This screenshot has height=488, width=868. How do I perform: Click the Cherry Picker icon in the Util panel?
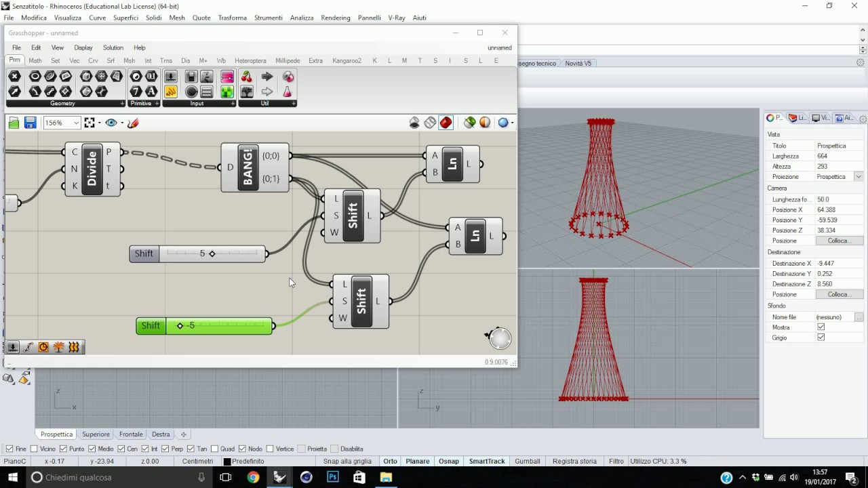coord(247,77)
